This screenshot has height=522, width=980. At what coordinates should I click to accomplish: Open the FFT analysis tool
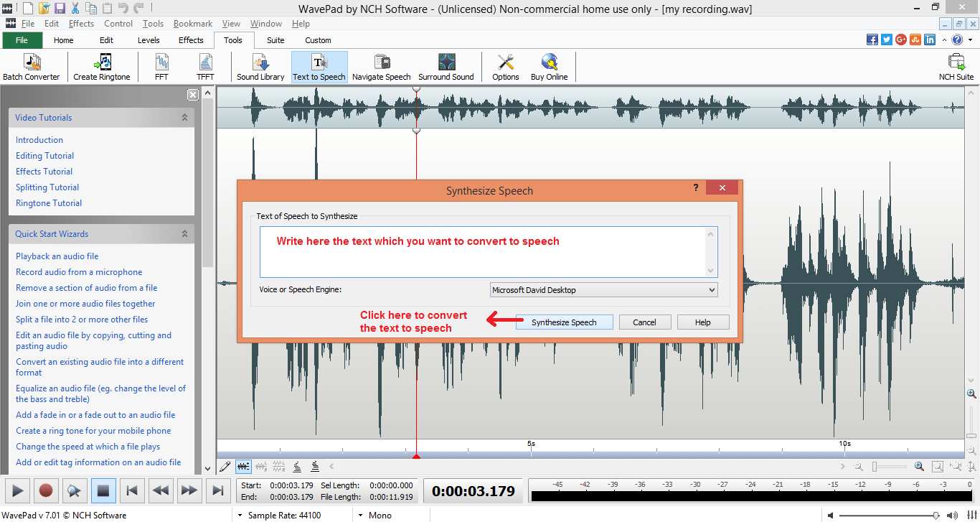(161, 66)
